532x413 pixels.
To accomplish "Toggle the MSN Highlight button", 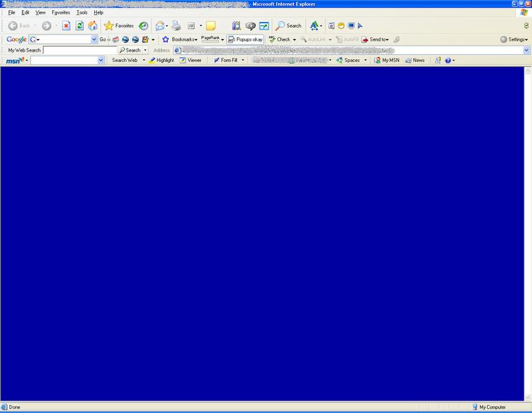I will 161,61.
